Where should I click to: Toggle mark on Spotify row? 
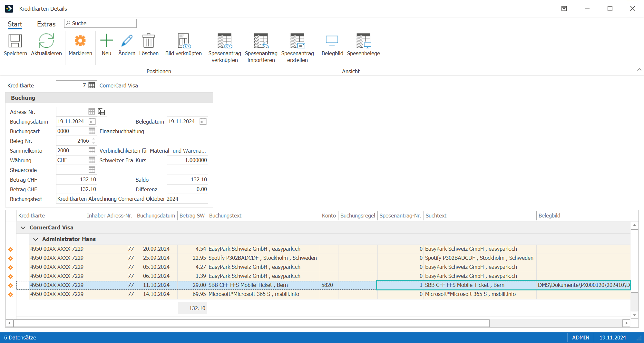point(11,258)
